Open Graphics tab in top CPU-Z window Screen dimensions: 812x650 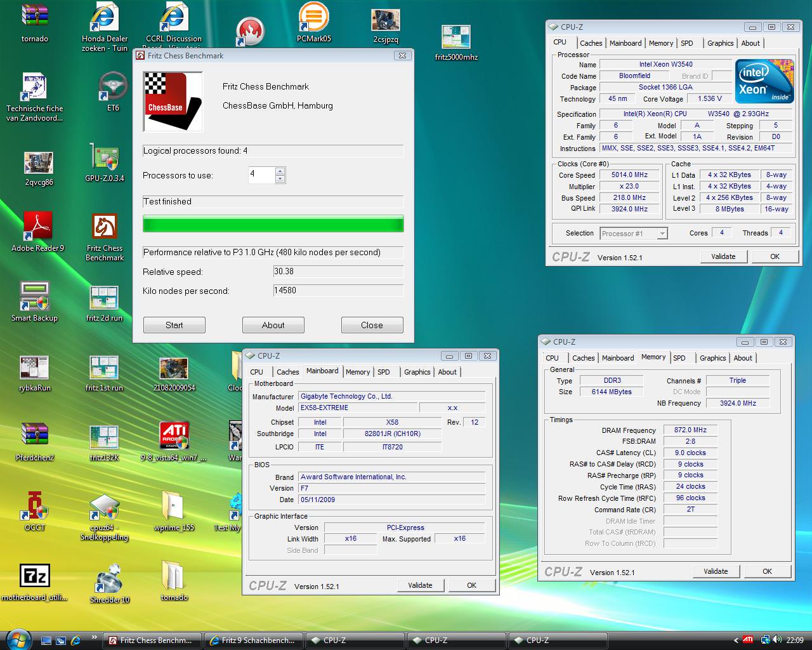click(x=721, y=43)
